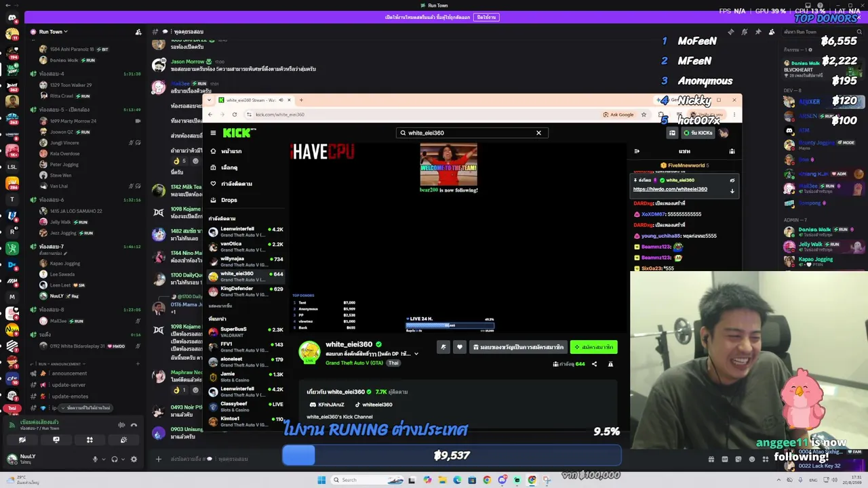This screenshot has height=488, width=868.
Task: Disconnect from the Discord voice channel
Action: point(134,425)
